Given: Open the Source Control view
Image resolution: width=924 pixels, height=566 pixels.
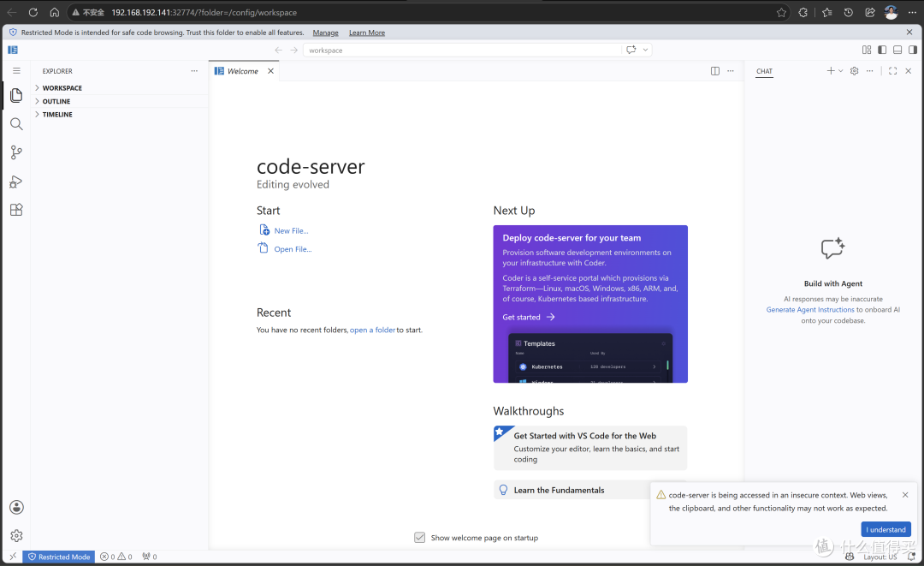Looking at the screenshot, I should click(16, 152).
